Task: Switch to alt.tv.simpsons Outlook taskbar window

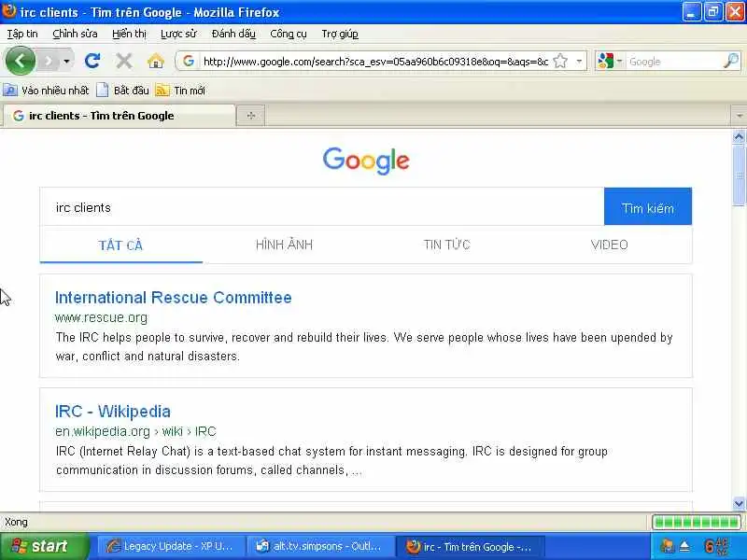Action: click(319, 546)
